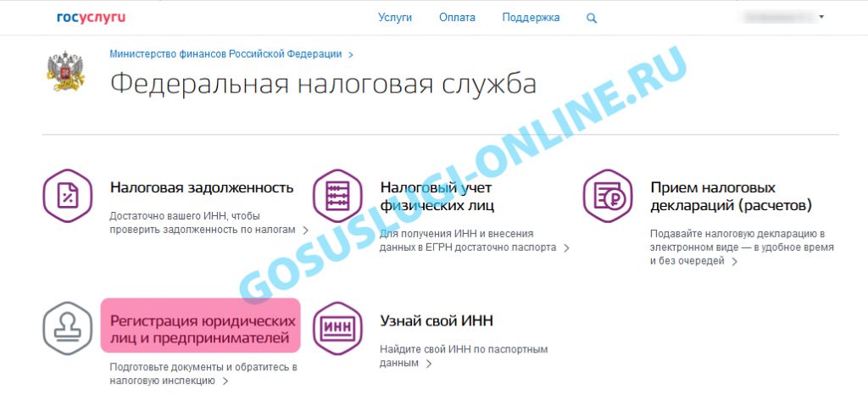This screenshot has width=868, height=417.
Task: Open Налоговый учет физических лиц service
Action: [x=437, y=197]
